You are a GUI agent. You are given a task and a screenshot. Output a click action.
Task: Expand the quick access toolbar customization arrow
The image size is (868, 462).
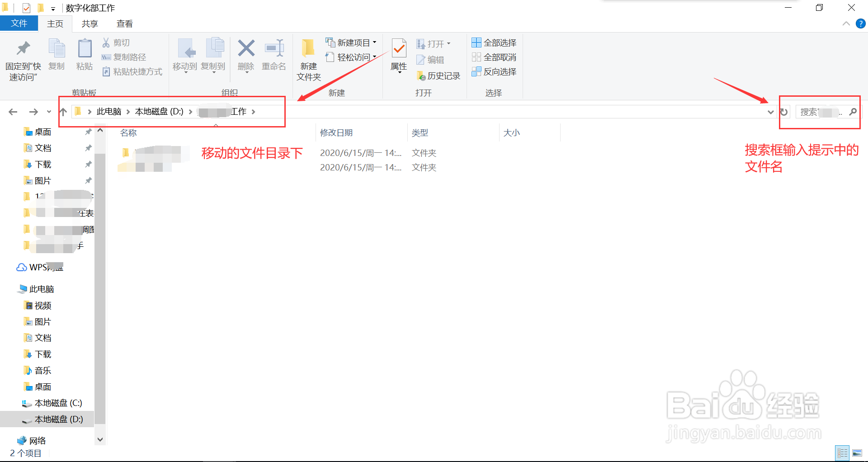pyautogui.click(x=53, y=8)
